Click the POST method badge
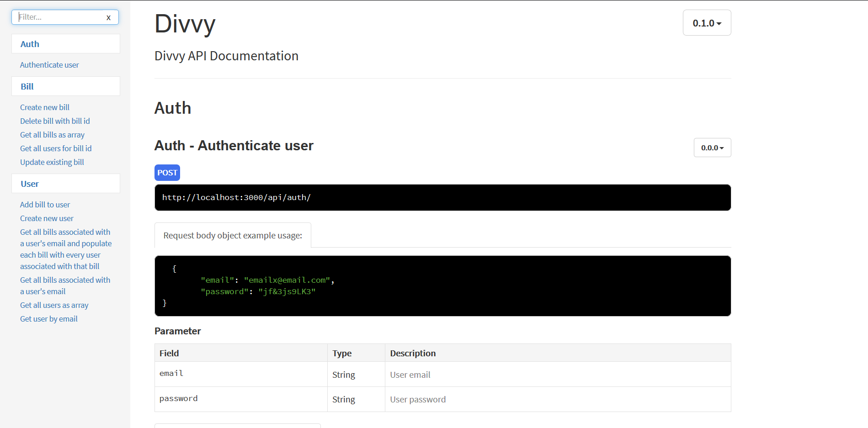868x428 pixels. coord(167,172)
